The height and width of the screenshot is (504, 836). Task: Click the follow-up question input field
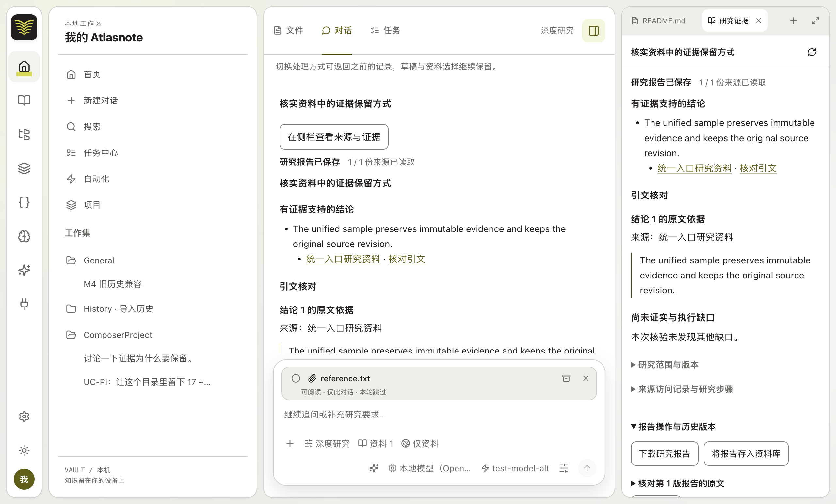tap(439, 415)
